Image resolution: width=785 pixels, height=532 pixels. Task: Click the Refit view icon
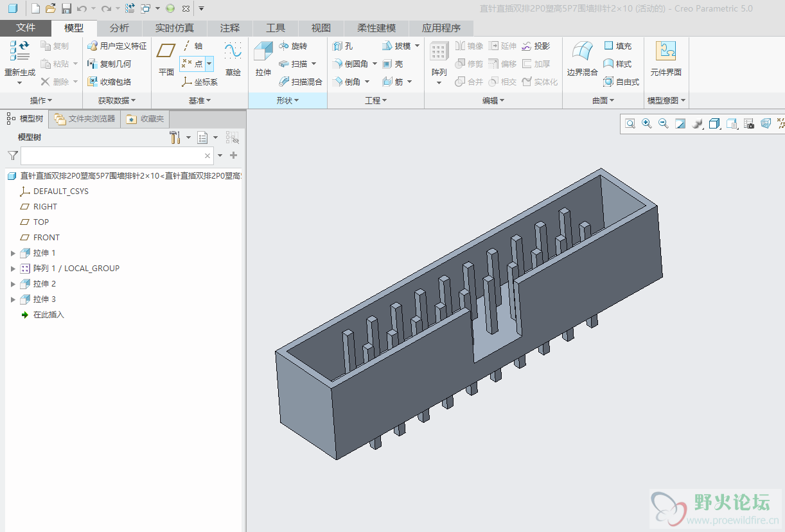pyautogui.click(x=630, y=124)
